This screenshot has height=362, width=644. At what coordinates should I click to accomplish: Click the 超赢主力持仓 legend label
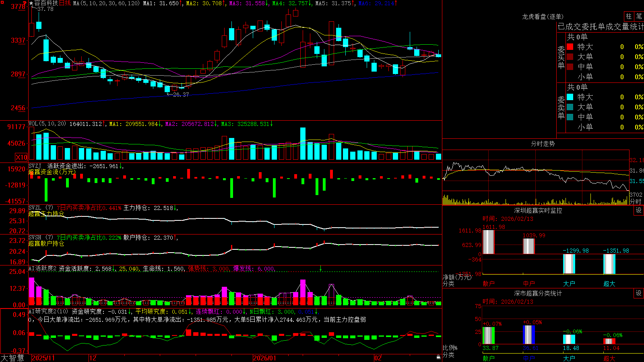[46, 214]
